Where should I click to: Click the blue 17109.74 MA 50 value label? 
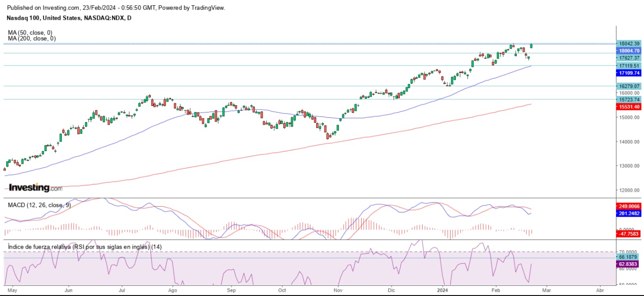point(629,73)
